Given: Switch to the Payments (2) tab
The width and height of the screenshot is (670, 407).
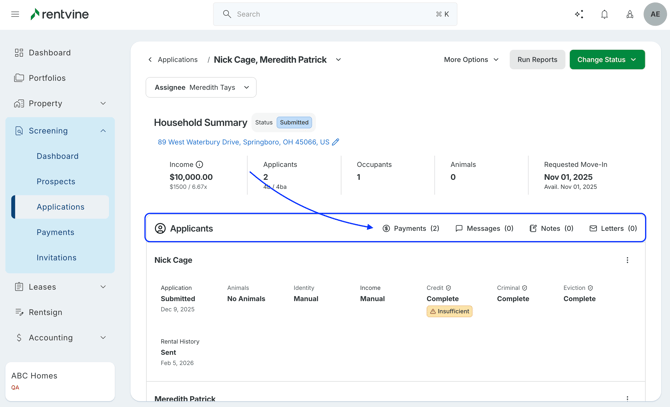Looking at the screenshot, I should [411, 228].
